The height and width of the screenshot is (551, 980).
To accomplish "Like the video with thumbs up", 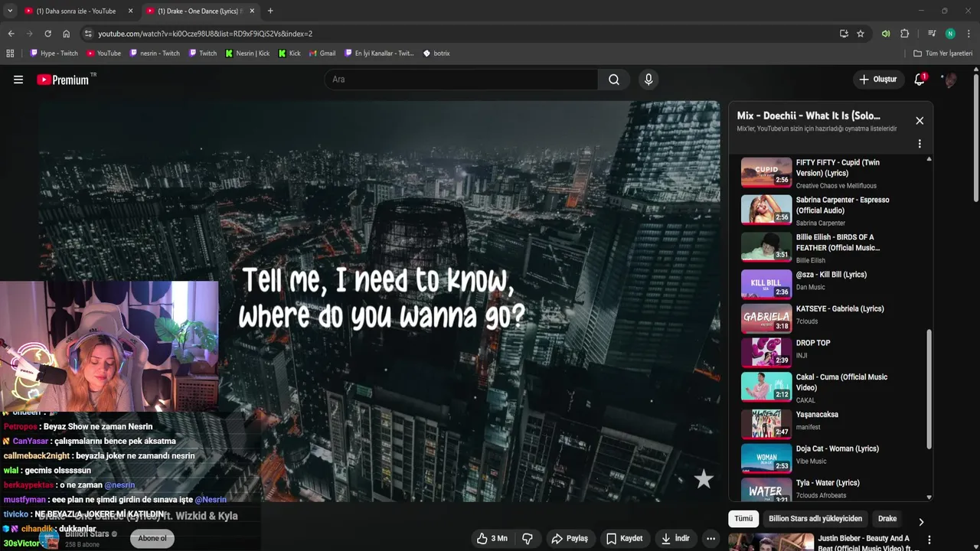I will coord(492,539).
